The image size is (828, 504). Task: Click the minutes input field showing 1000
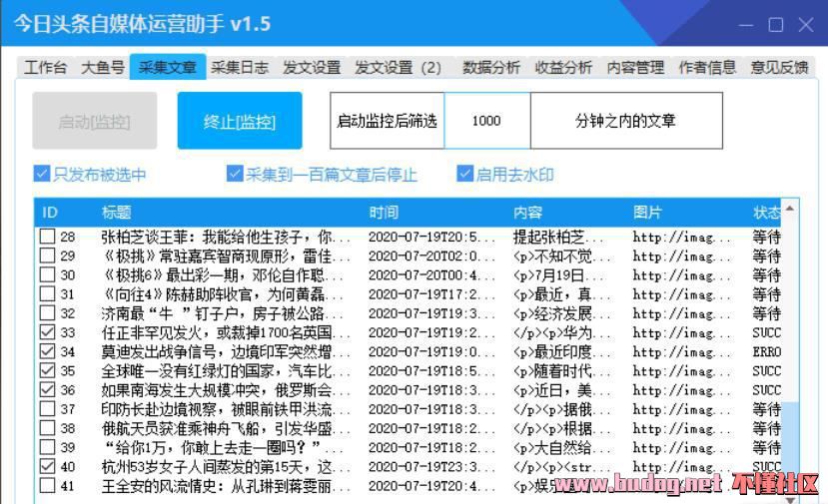coord(486,121)
